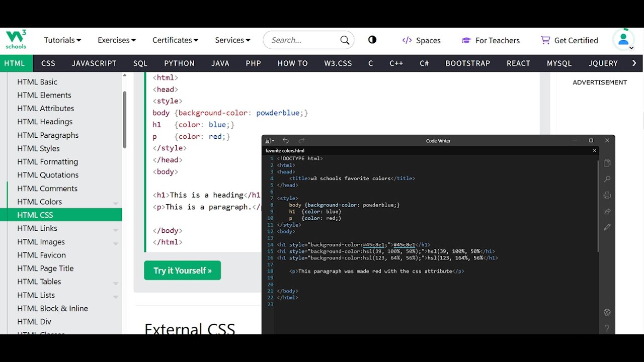644x362 pixels.
Task: Click the print icon in Code Writer sidebar
Action: tap(607, 195)
